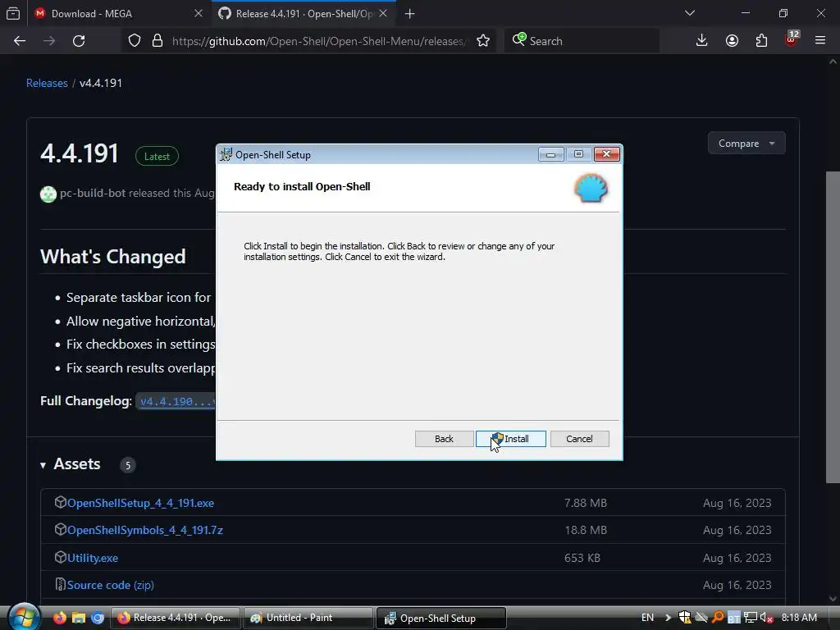Click pc-build-bot avatar image
This screenshot has width=840, height=630.
click(x=48, y=194)
